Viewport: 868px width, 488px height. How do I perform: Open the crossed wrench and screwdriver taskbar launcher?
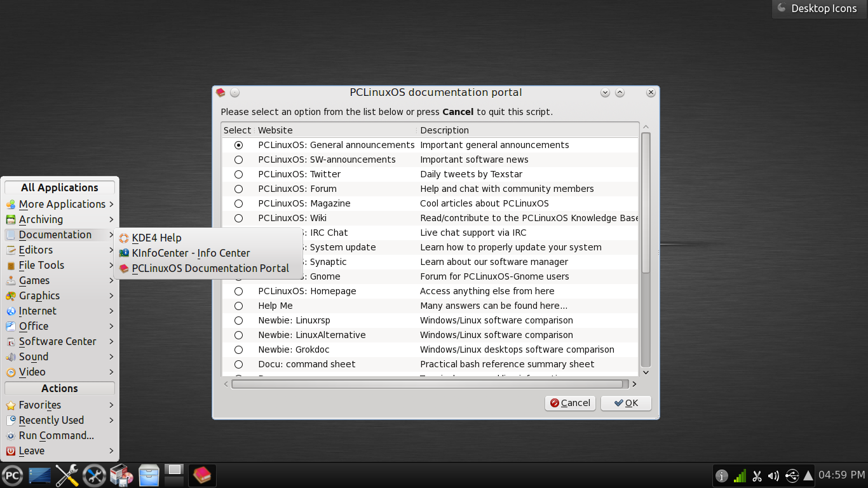[x=67, y=475]
